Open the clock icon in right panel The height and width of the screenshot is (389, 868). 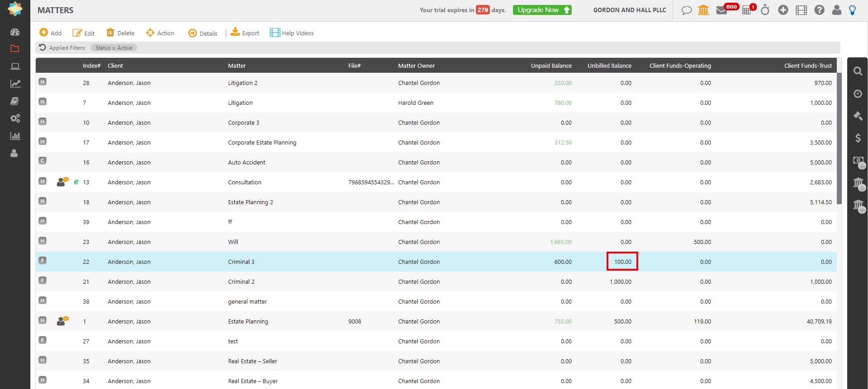pos(858,94)
